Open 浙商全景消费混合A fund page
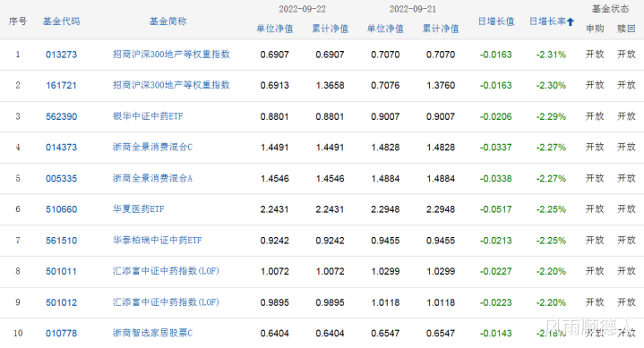The height and width of the screenshot is (348, 644). 153,179
